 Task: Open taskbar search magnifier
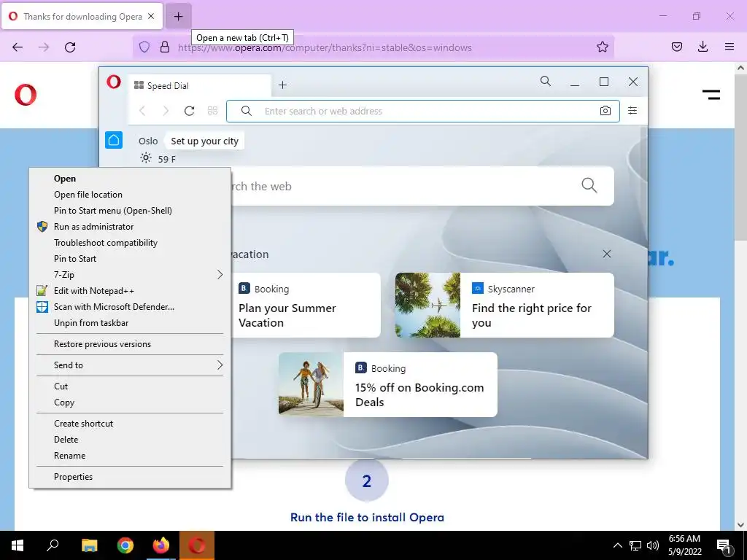coord(53,545)
